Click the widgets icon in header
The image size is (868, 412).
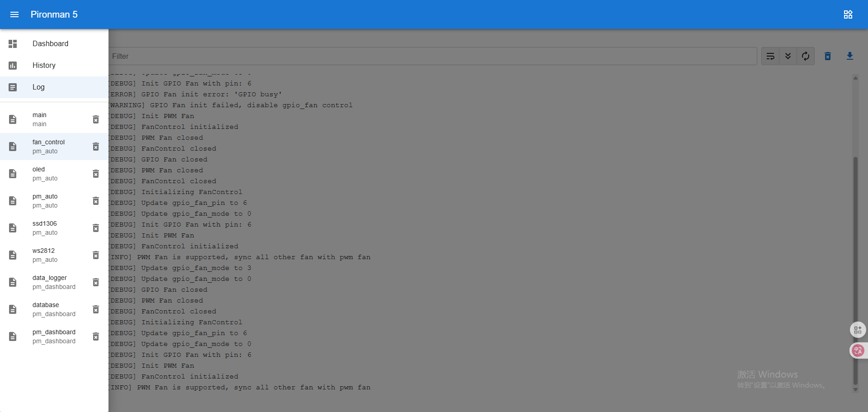click(848, 14)
